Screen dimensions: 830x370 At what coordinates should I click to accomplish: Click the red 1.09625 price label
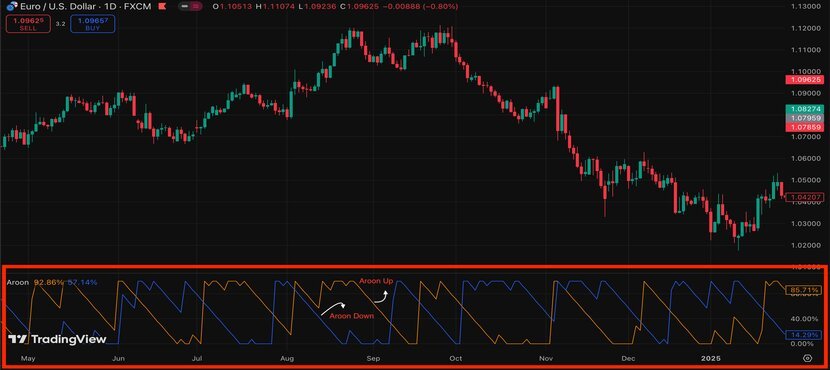[x=805, y=80]
